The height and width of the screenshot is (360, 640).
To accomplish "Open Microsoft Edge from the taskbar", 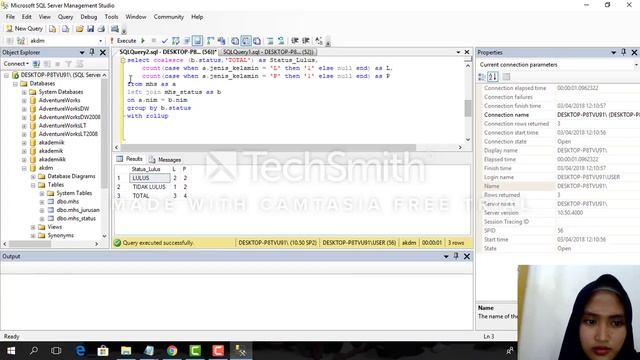I will click(80, 351).
